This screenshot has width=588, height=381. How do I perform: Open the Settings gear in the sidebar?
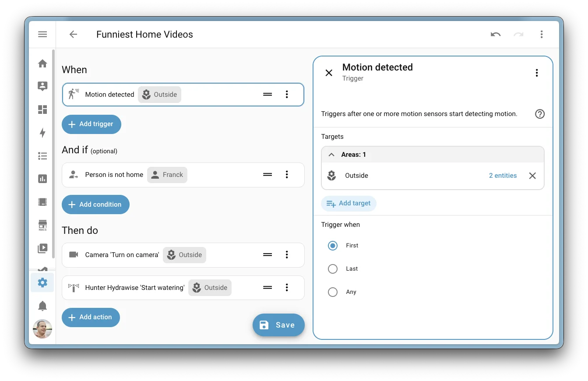pyautogui.click(x=42, y=282)
